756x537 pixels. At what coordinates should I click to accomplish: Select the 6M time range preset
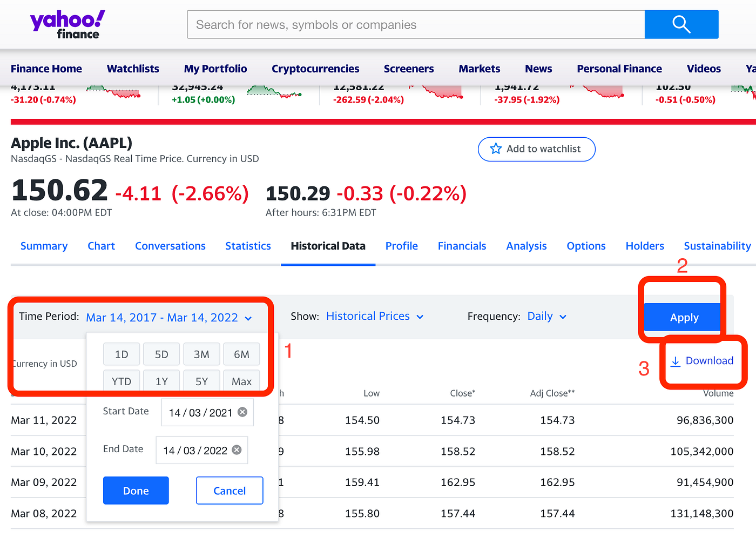pyautogui.click(x=241, y=354)
